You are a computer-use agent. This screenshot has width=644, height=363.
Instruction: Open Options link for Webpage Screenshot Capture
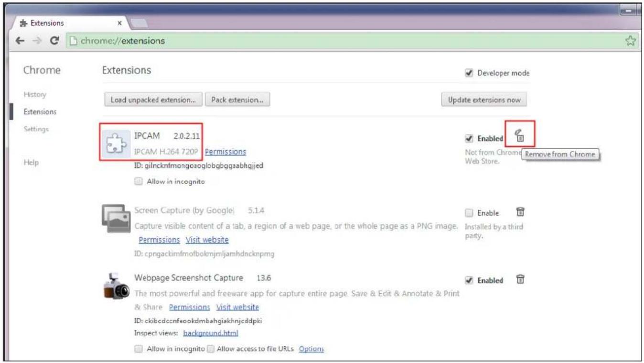pyautogui.click(x=311, y=349)
